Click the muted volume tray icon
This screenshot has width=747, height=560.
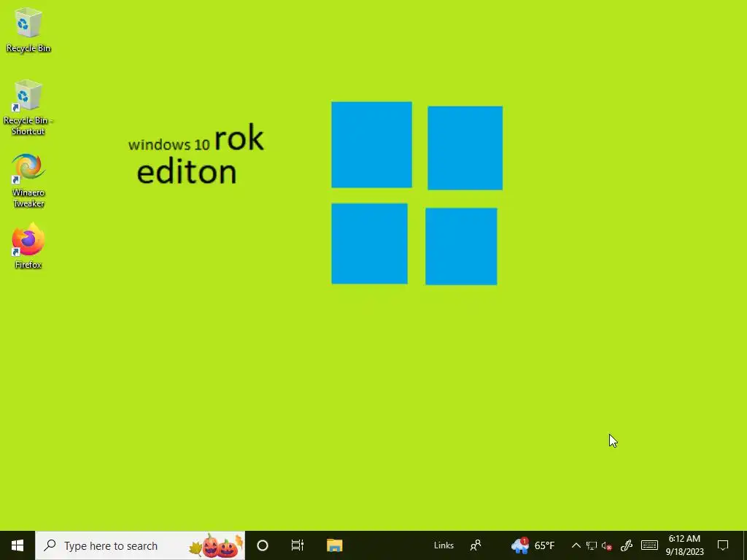point(606,545)
